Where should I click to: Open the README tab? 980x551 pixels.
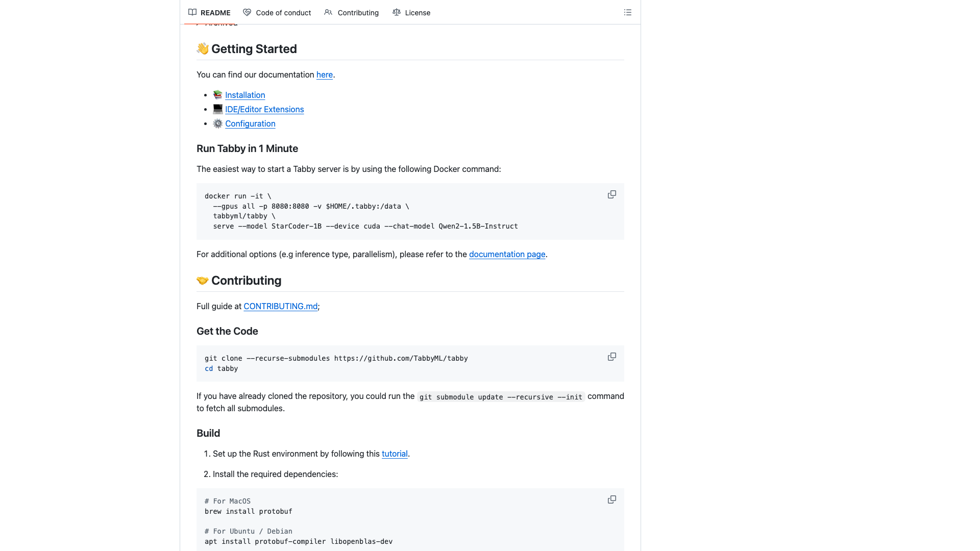pos(209,12)
